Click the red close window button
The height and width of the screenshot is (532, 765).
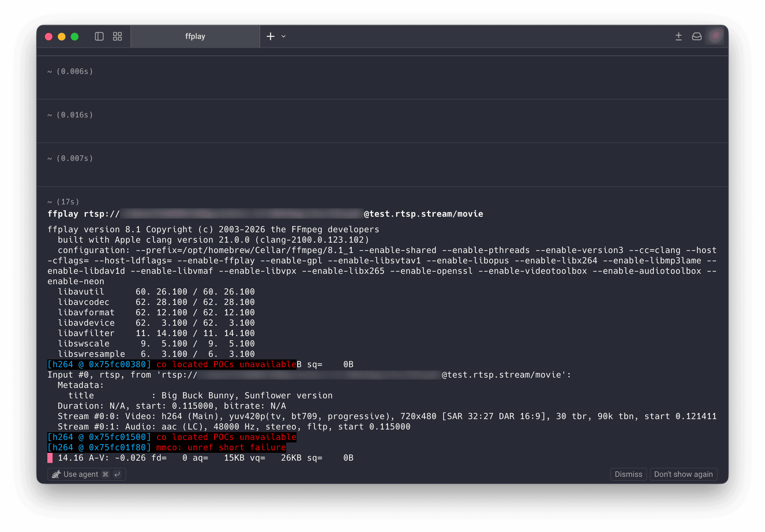pyautogui.click(x=49, y=36)
